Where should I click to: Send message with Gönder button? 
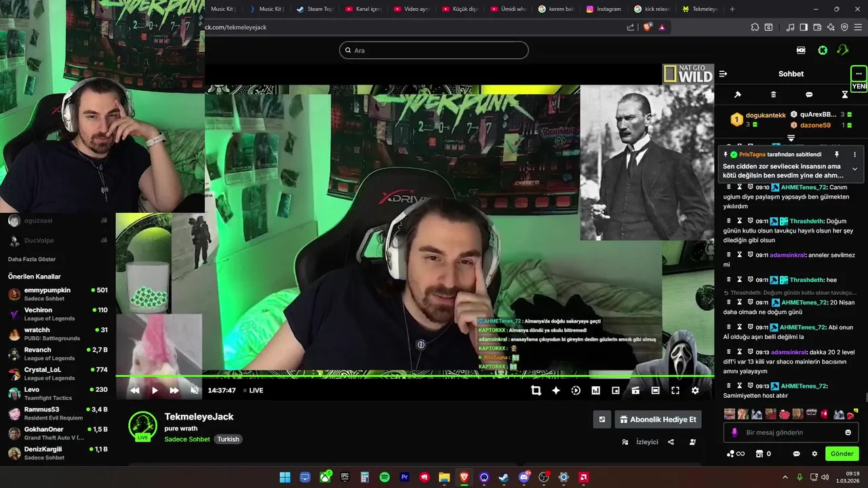coord(842,453)
